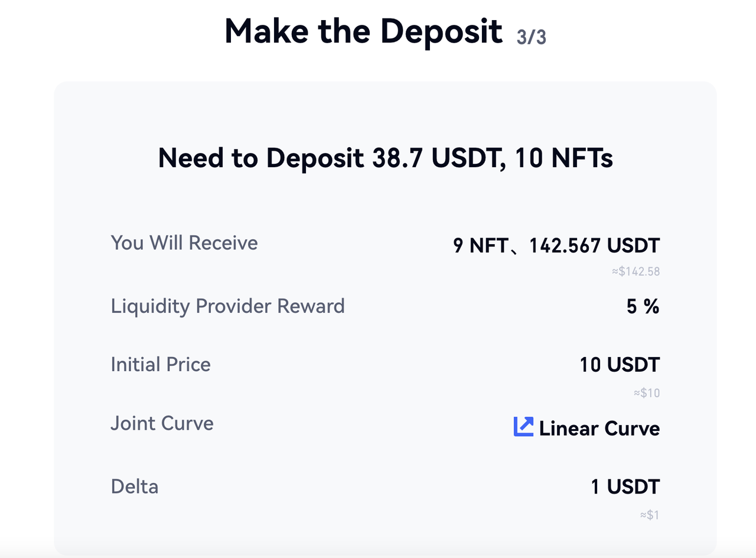Image resolution: width=756 pixels, height=558 pixels.
Task: Select the 10 NFTs text in heading
Action: point(563,158)
